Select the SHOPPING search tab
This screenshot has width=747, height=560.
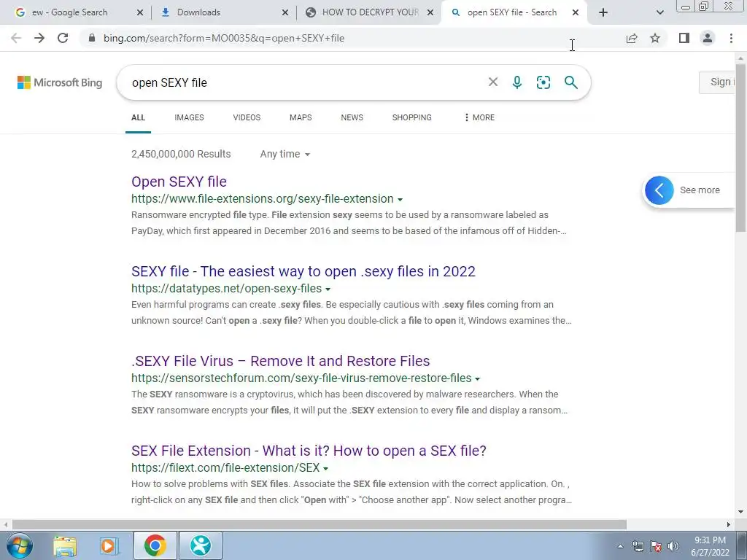click(412, 117)
